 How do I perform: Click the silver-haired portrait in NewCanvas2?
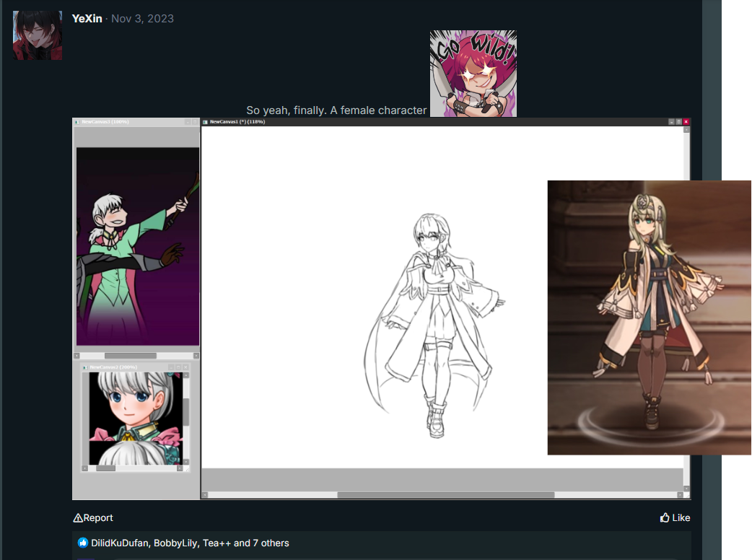coord(136,419)
